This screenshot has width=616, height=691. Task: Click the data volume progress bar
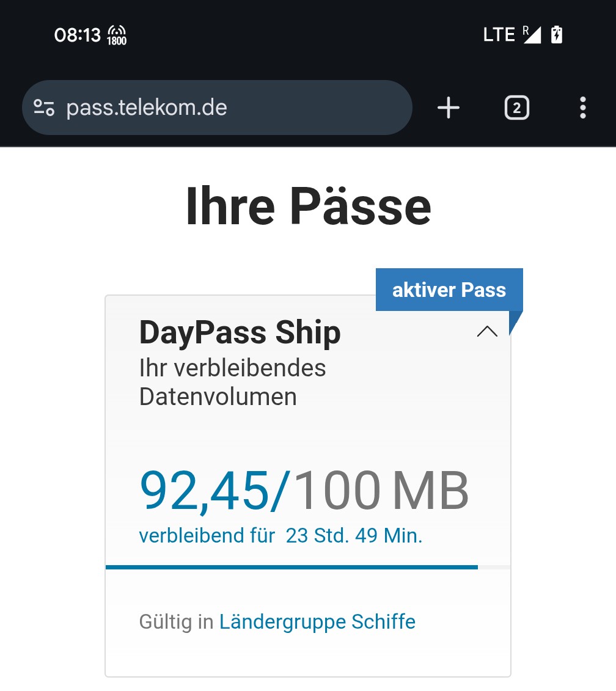(291, 567)
